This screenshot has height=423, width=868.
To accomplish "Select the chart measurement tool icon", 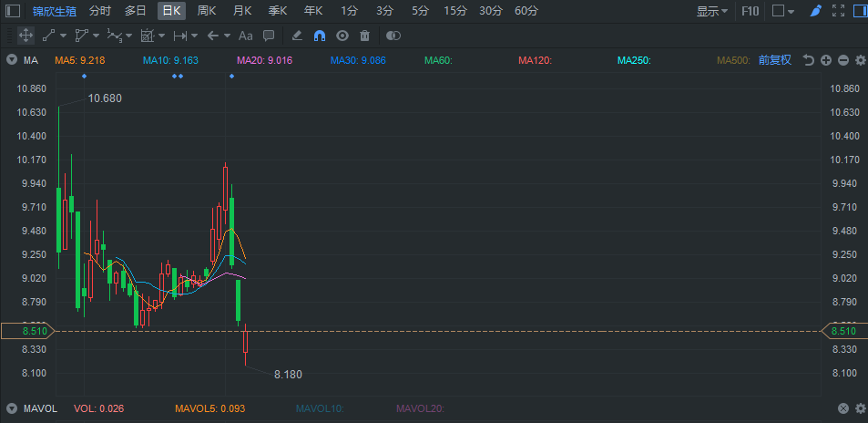I will 148,36.
